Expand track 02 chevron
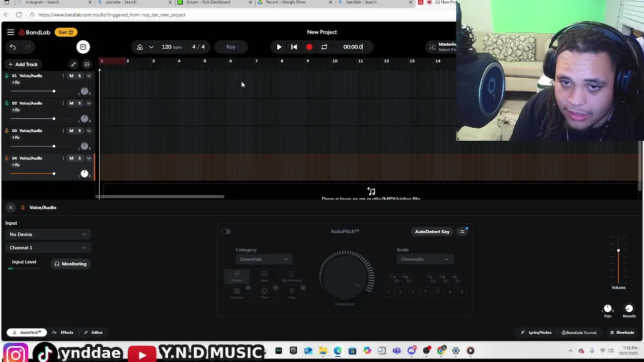 [89, 103]
